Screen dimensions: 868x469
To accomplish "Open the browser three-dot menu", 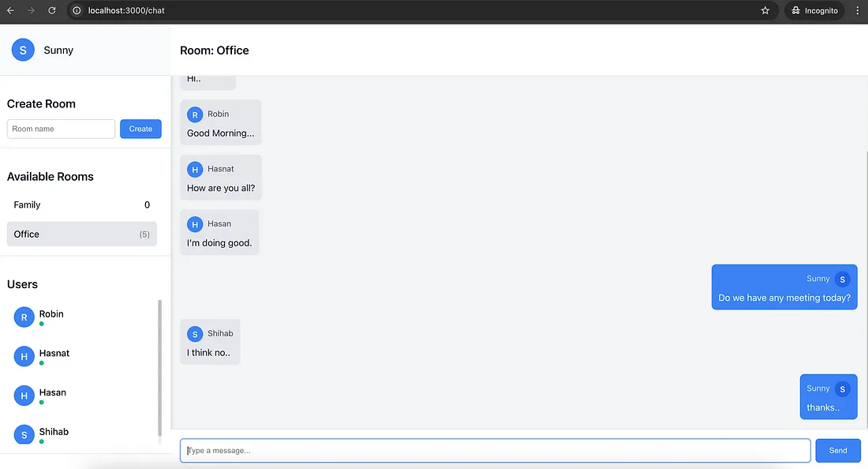I will click(857, 10).
